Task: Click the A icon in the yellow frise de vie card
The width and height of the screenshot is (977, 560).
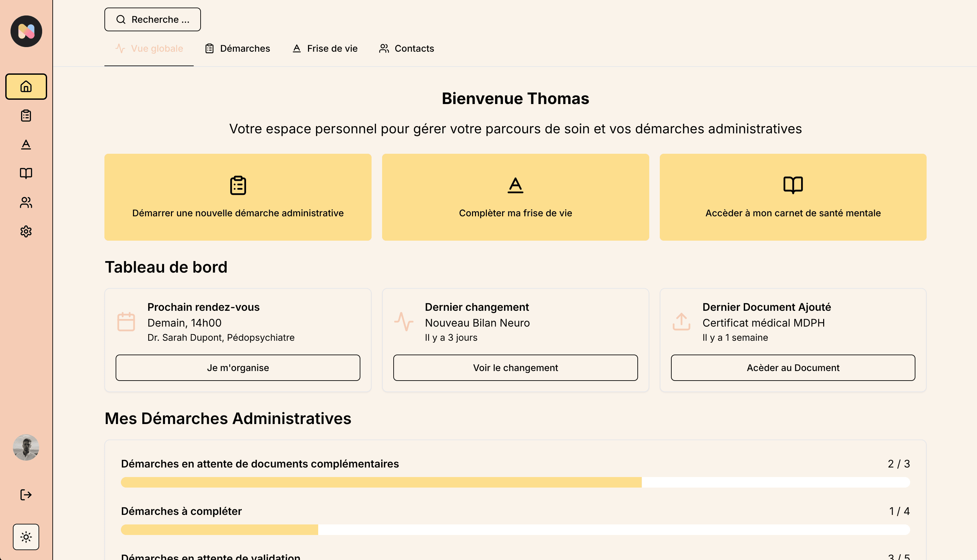Action: (515, 185)
